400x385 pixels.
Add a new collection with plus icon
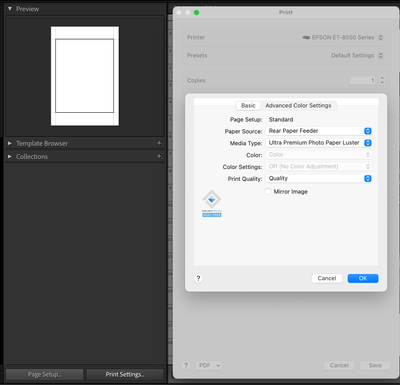(159, 156)
